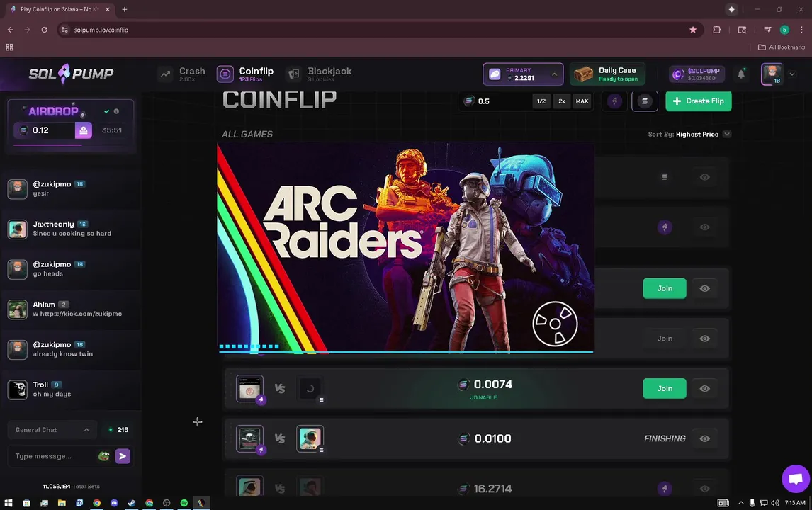Image resolution: width=812 pixels, height=510 pixels.
Task: Open Spotify from the taskbar
Action: pos(184,503)
